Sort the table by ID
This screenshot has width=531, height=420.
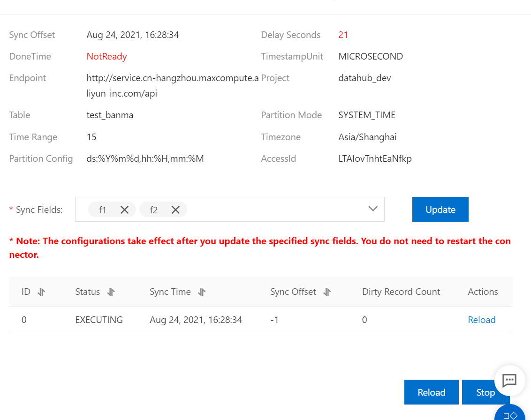tap(41, 292)
